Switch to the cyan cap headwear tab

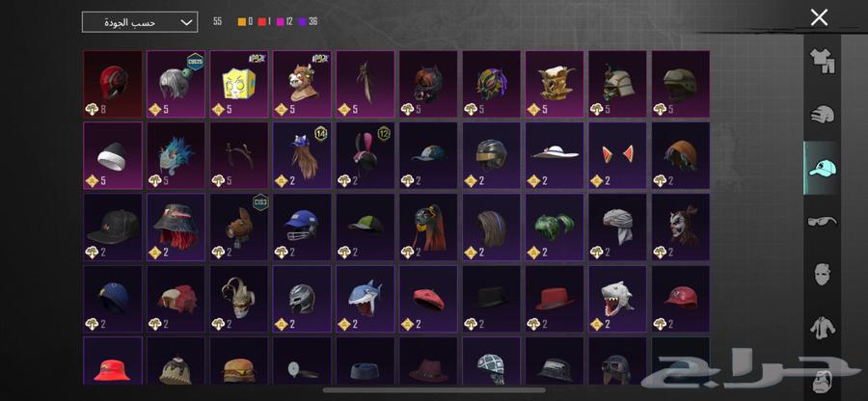point(822,168)
